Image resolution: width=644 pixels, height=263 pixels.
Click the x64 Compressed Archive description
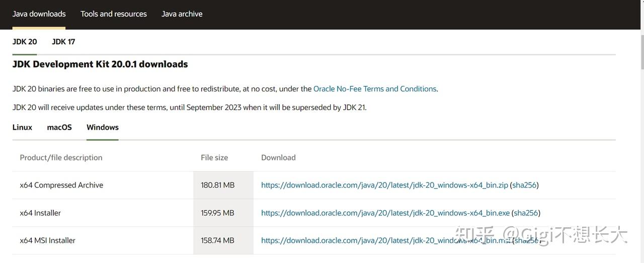click(61, 185)
